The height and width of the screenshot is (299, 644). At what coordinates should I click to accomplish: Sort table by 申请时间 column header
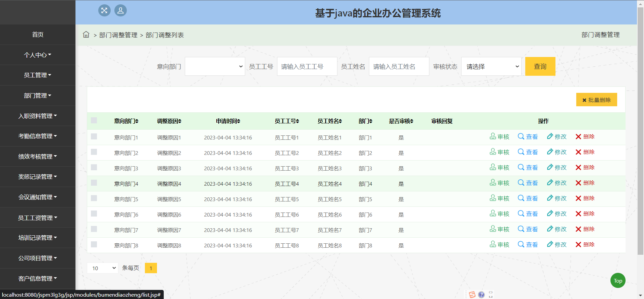click(228, 121)
